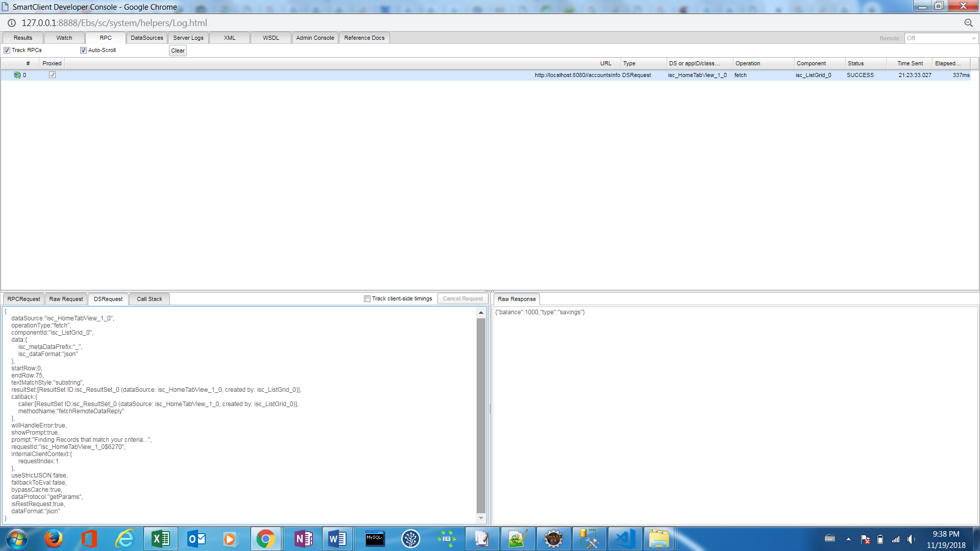Enable Track client-side timings checkbox
This screenshot has height=551, width=980.
tap(367, 299)
